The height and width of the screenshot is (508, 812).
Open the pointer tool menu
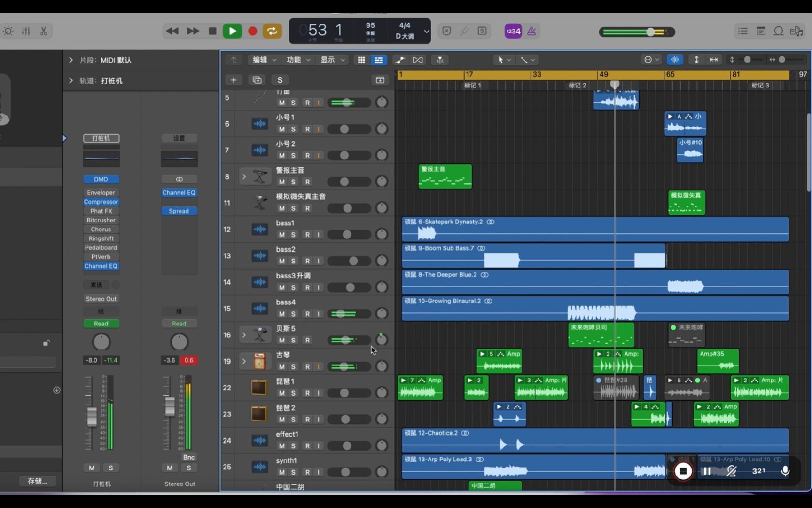(x=504, y=60)
